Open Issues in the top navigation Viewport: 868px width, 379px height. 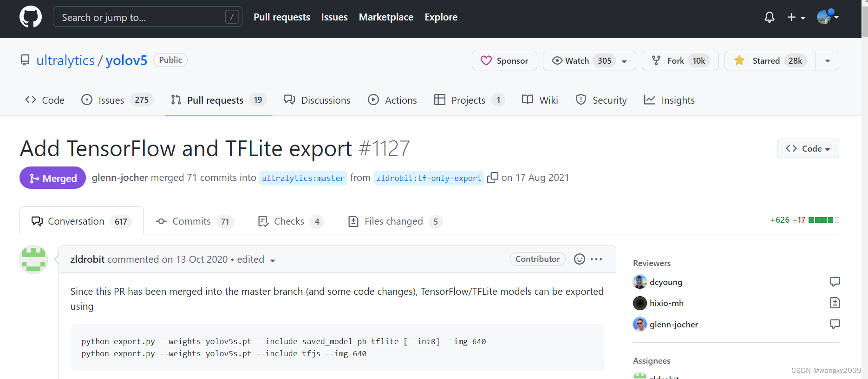(x=334, y=17)
